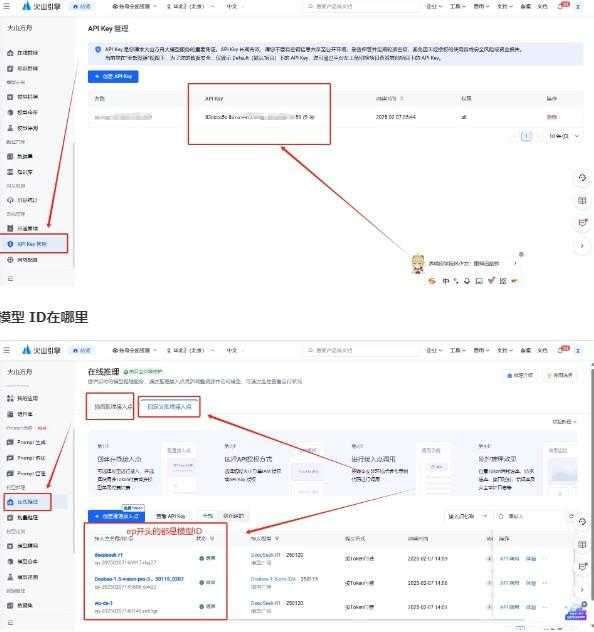This screenshot has width=594, height=632.
Task: Click the collapse sidebar icon at bottom left
Action: pyautogui.click(x=10, y=623)
